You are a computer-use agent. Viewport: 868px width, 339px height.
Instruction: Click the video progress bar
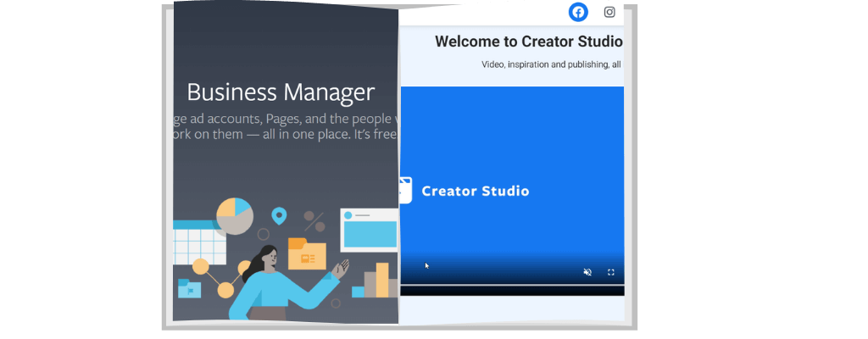[512, 286]
